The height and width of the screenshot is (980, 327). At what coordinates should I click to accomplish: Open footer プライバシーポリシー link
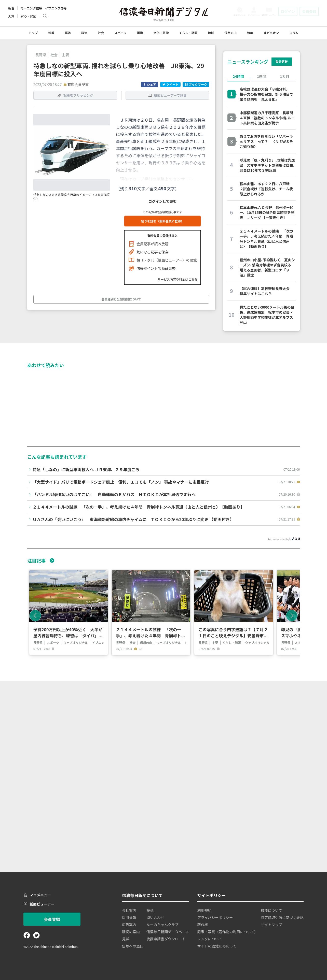pos(215,918)
